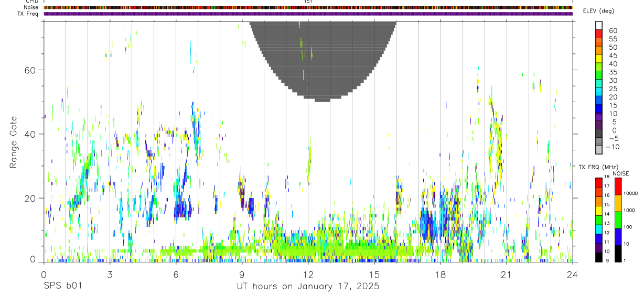Click the 'Noise' row label at top left
Viewport: 644px width, 297px height.
pyautogui.click(x=31, y=7)
